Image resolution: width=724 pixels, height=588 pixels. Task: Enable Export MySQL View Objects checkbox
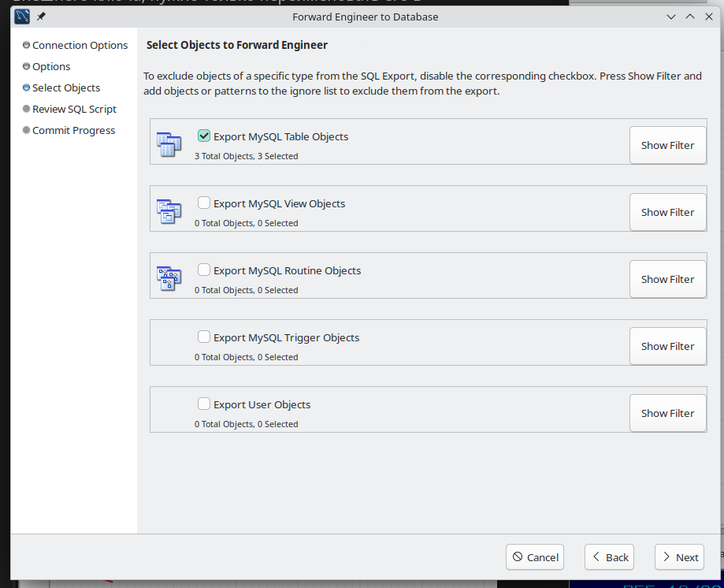click(204, 203)
